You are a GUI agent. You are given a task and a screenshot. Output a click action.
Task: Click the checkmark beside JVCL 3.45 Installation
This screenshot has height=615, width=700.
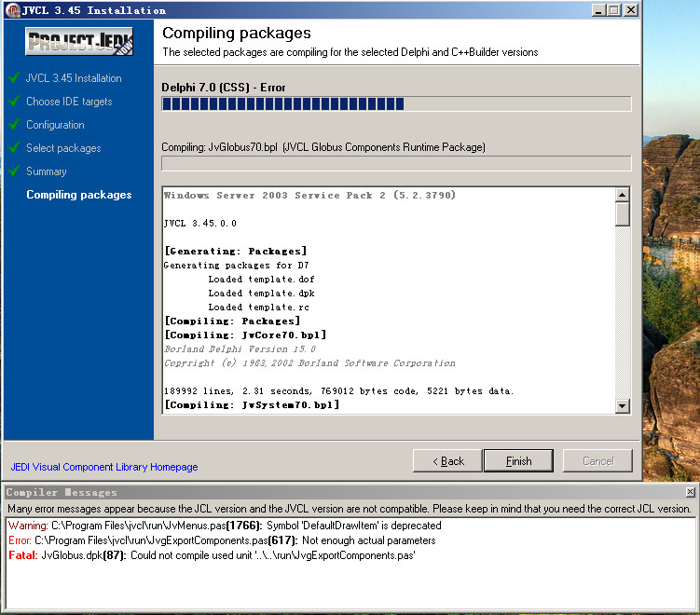[x=14, y=78]
